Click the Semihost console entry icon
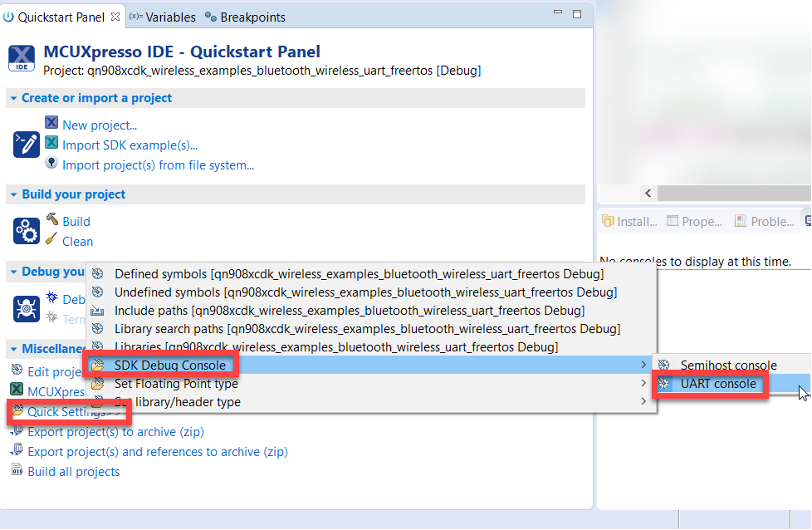Screen dimensions: 812x530 664,365
